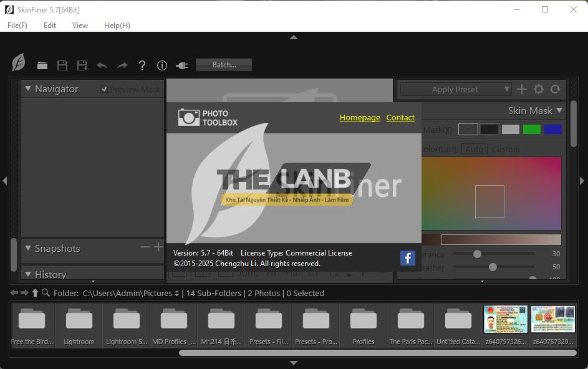The width and height of the screenshot is (588, 369).
Task: Hide the left panel using the left-edge arrow
Action: pyautogui.click(x=4, y=181)
